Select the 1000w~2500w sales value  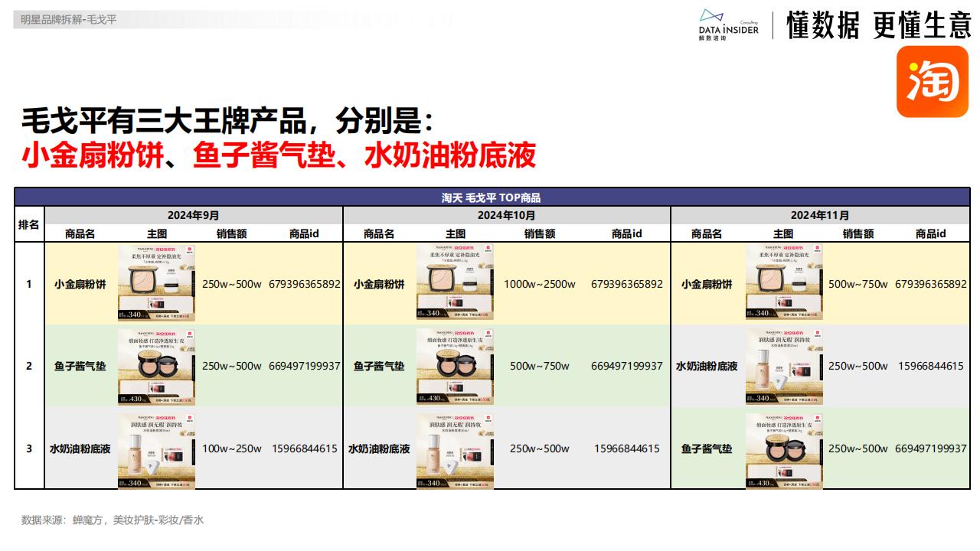[x=540, y=284]
